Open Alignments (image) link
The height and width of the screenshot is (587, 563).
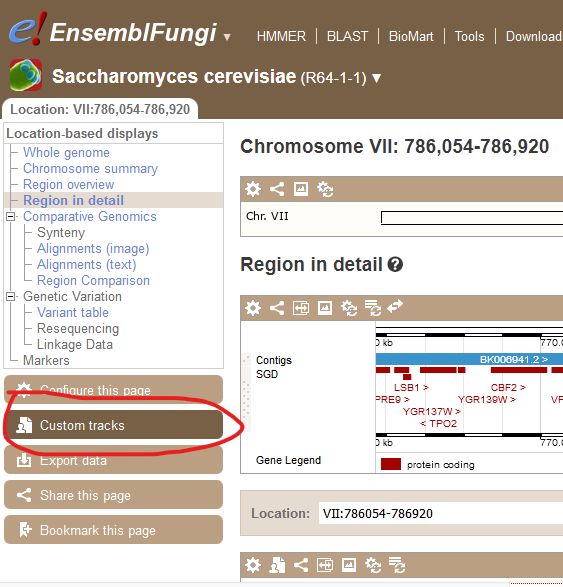93,249
